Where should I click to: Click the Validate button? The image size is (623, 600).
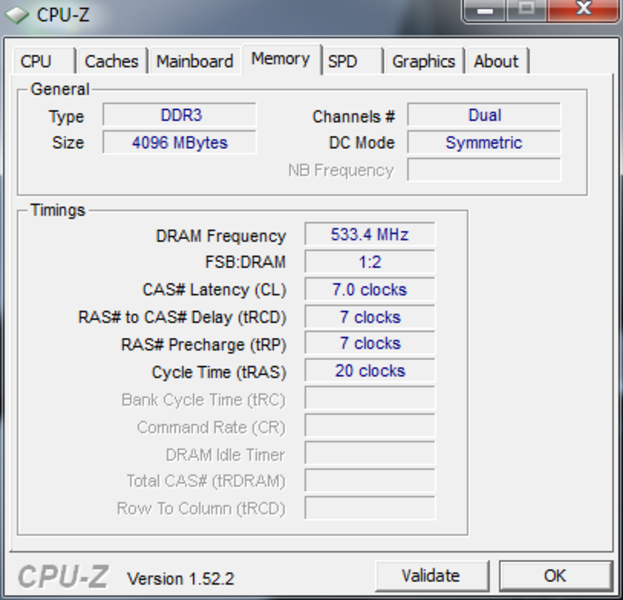coord(432,576)
